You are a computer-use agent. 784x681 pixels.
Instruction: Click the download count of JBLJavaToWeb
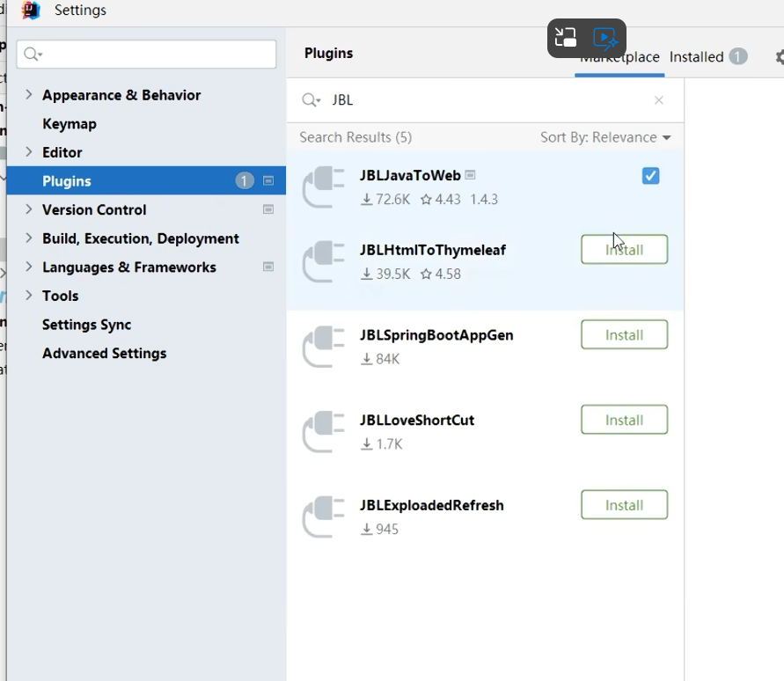[385, 199]
